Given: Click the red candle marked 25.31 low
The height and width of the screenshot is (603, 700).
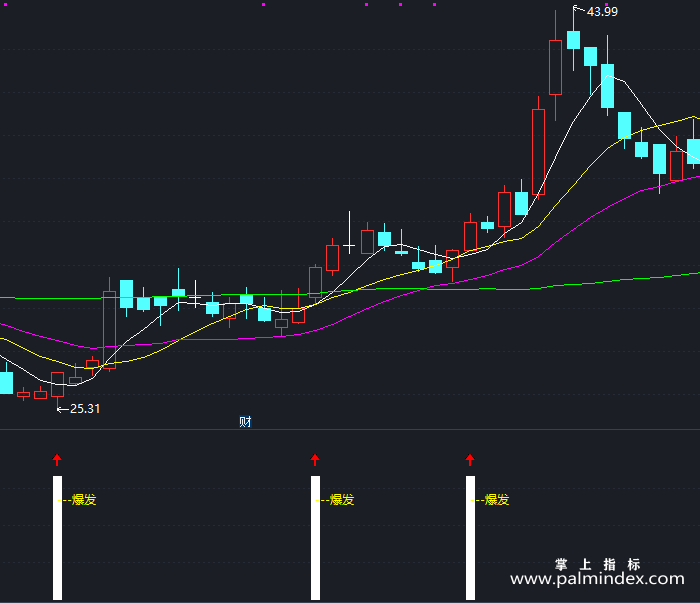Looking at the screenshot, I should (x=58, y=384).
